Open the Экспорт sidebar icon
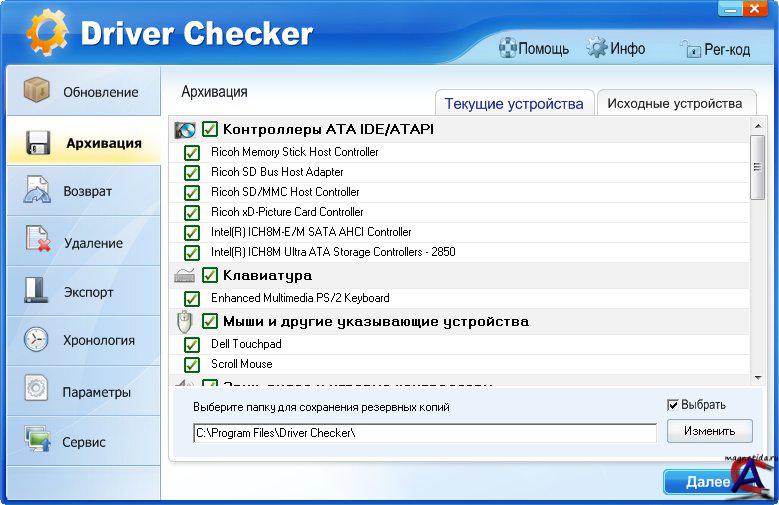779x505 pixels. point(37,291)
